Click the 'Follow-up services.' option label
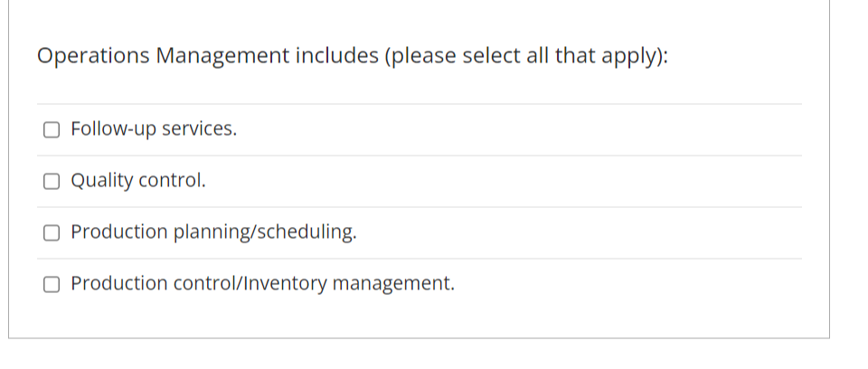Image resolution: width=868 pixels, height=369 pixels. [154, 129]
